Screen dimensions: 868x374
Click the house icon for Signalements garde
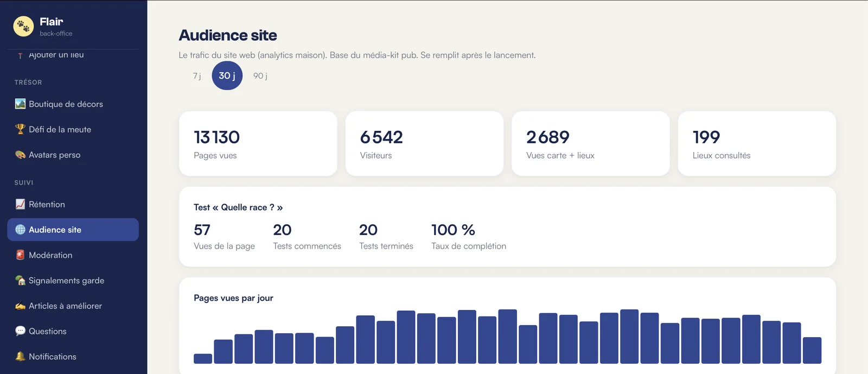(20, 280)
